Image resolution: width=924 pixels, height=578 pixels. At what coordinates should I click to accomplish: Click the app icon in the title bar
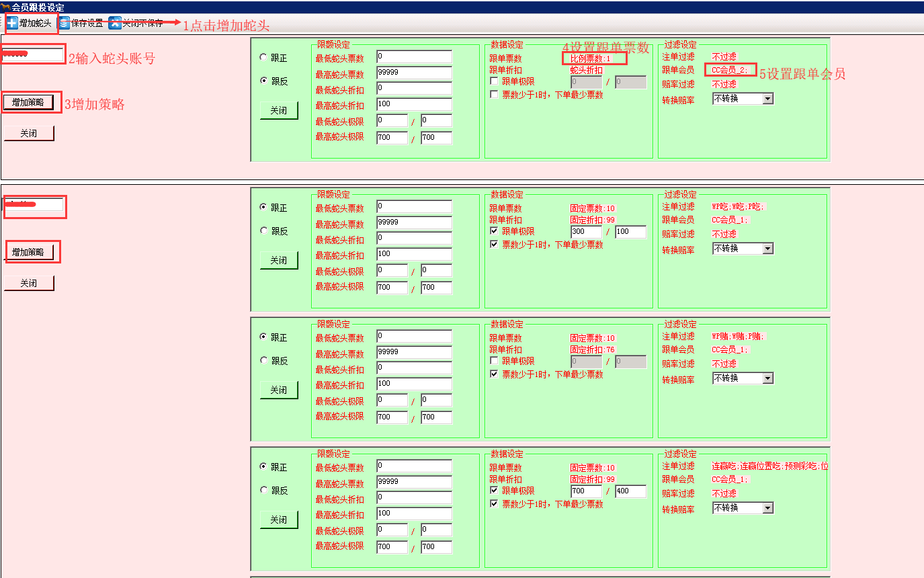(5, 7)
